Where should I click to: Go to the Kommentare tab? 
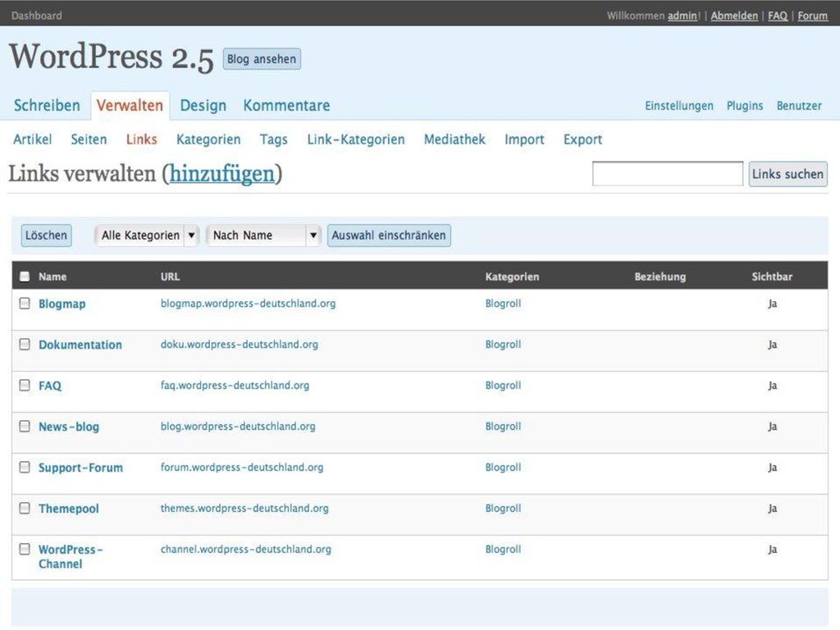pyautogui.click(x=286, y=106)
